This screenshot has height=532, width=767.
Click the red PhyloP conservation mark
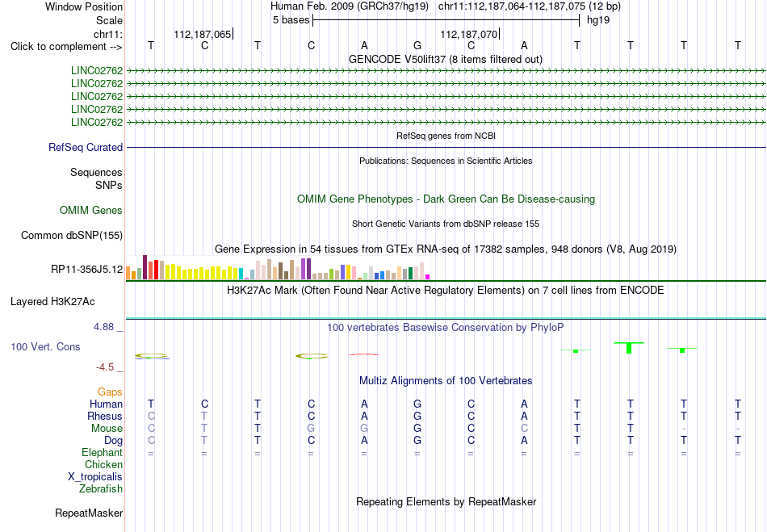[x=364, y=354]
